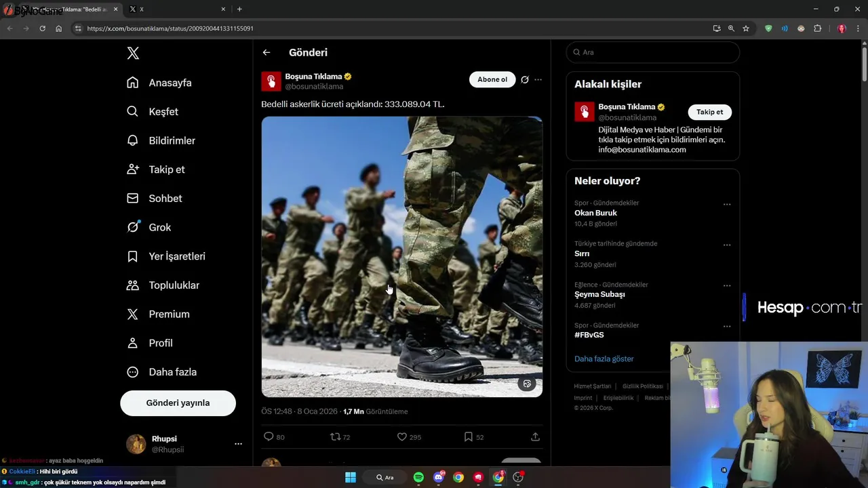Click the X logo in the sidebar

133,54
